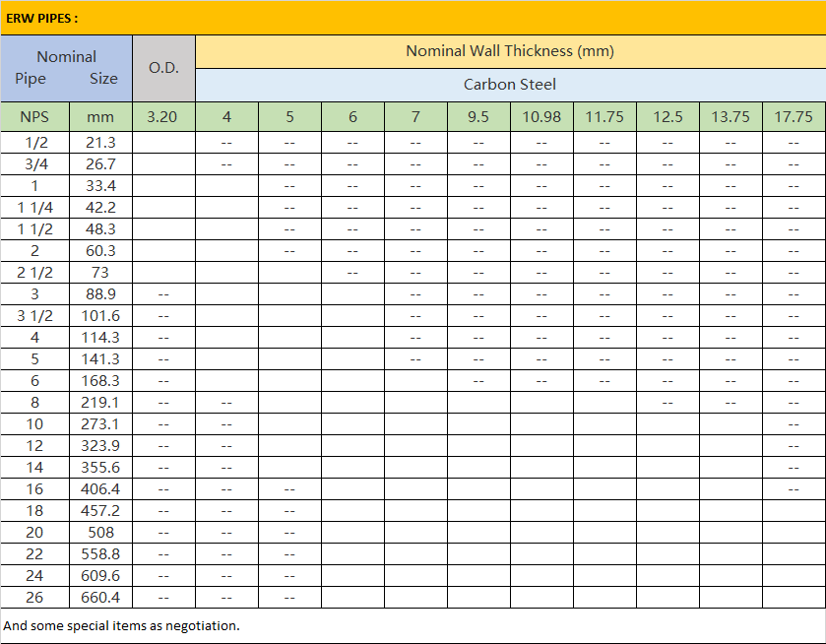Click the mm value 508
This screenshot has height=644, width=826.
pyautogui.click(x=100, y=533)
